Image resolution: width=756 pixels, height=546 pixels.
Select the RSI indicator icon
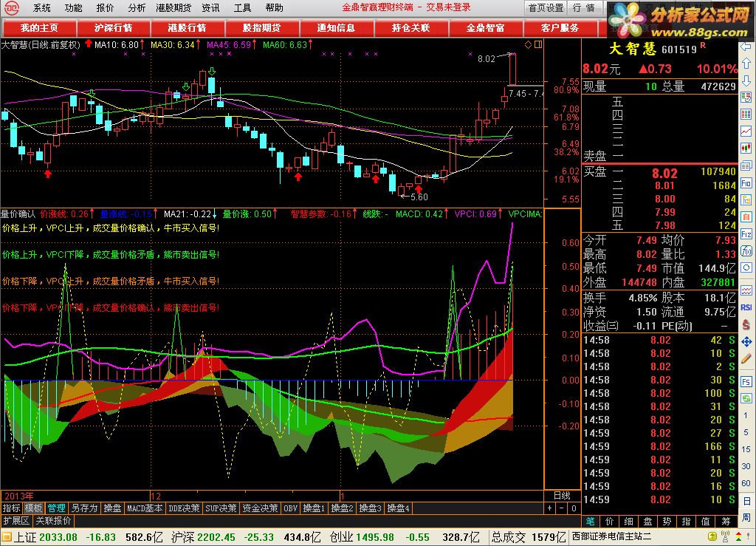click(x=746, y=307)
